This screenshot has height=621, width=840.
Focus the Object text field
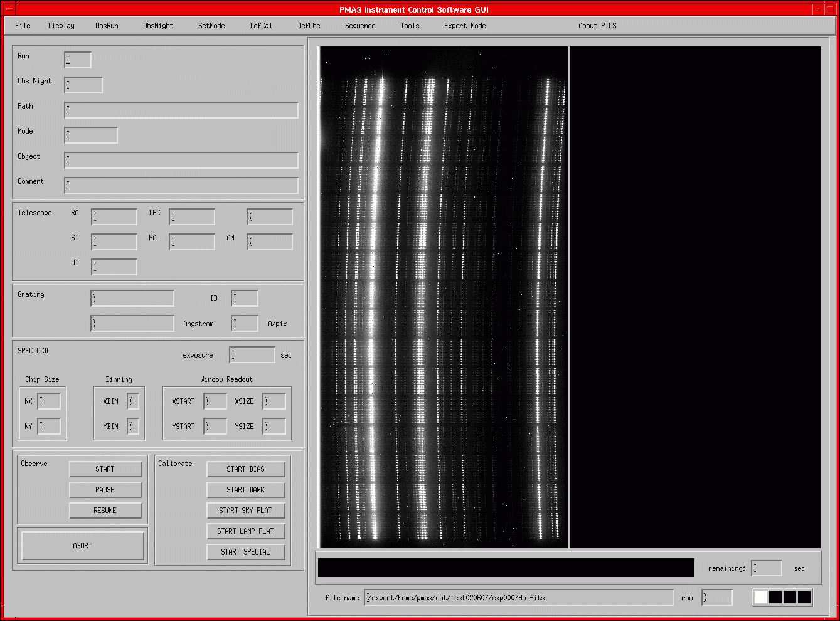(x=181, y=160)
